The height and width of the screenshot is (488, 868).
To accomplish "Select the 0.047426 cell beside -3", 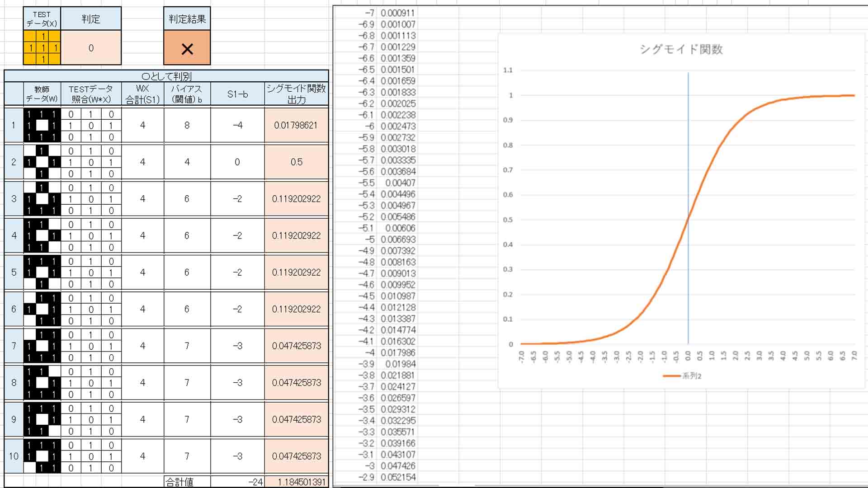I will 398,466.
